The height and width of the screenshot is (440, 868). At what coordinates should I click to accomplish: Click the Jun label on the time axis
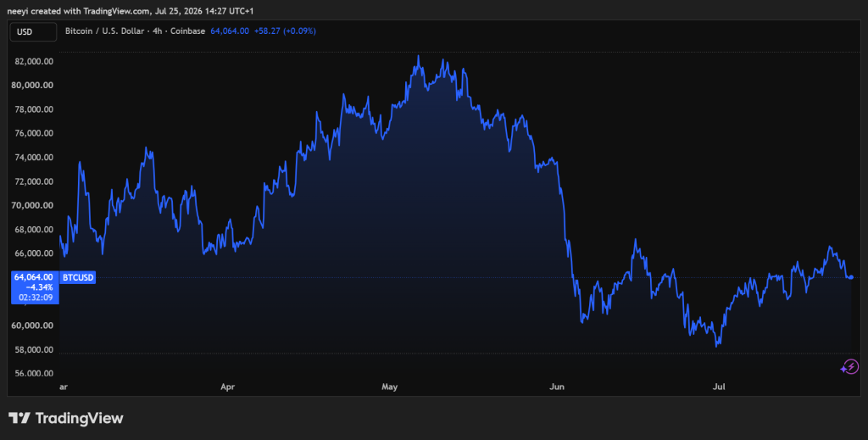pos(556,387)
